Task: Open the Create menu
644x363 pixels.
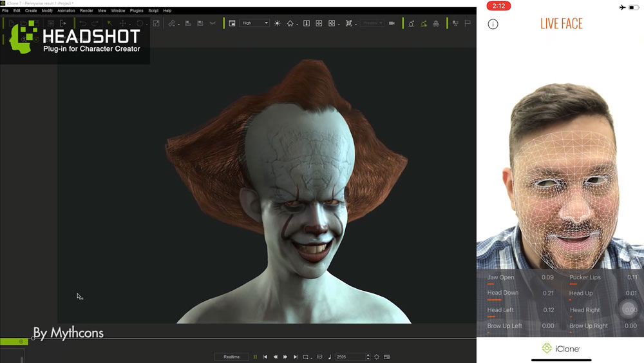Action: (31, 11)
